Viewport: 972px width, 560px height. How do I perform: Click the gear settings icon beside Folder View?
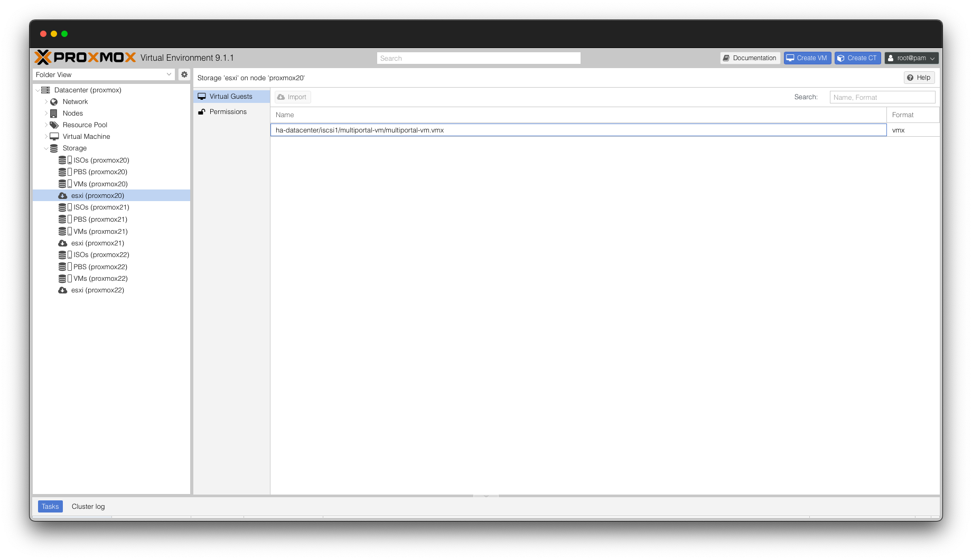pos(184,74)
